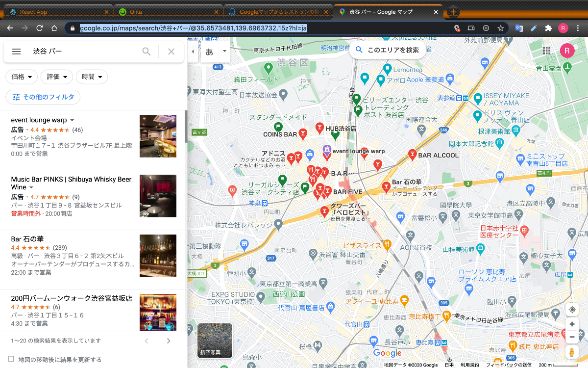This screenshot has height=368, width=588.
Task: Click このエリアを検索 button
Action: point(387,50)
